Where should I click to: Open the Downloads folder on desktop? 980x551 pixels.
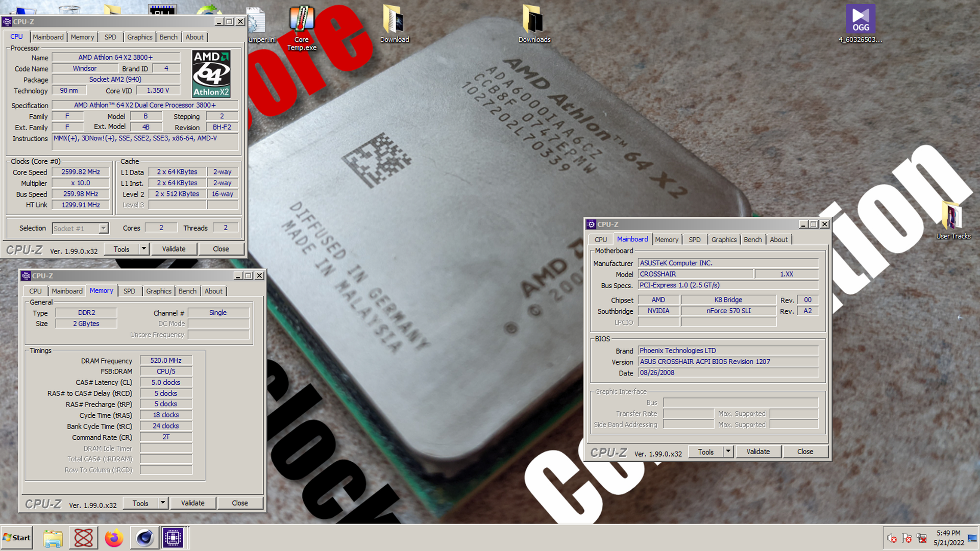click(x=534, y=24)
